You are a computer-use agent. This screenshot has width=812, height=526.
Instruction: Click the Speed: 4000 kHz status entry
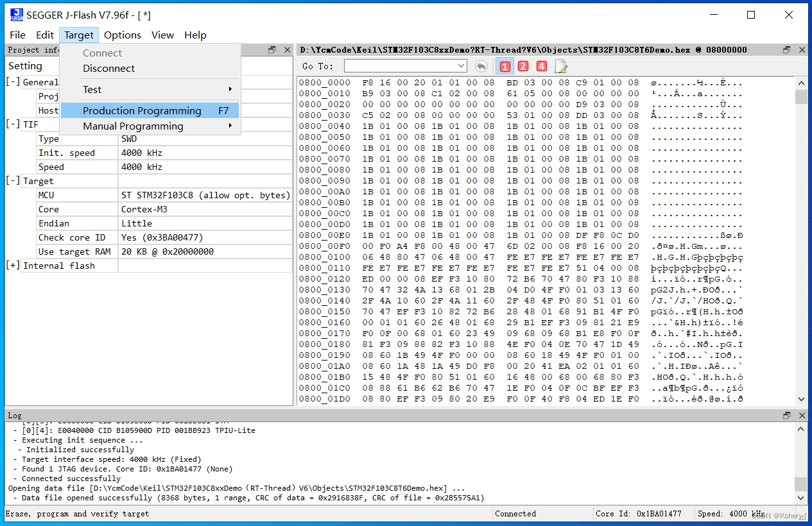click(732, 514)
